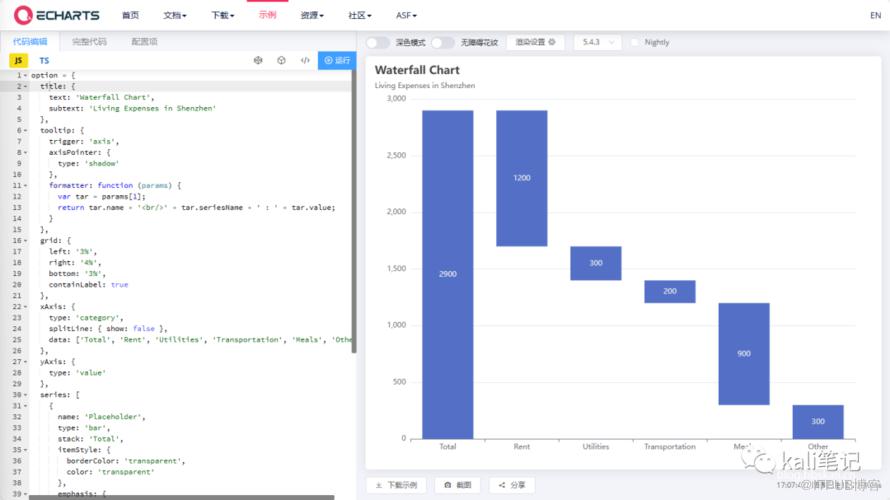890x500 pixels.
Task: Click the code format icon
Action: [305, 60]
